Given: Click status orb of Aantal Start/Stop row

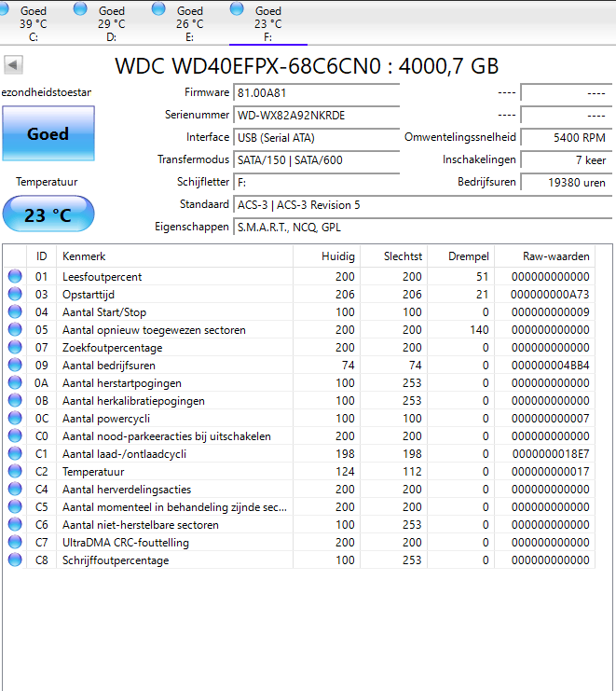Looking at the screenshot, I should click(15, 311).
